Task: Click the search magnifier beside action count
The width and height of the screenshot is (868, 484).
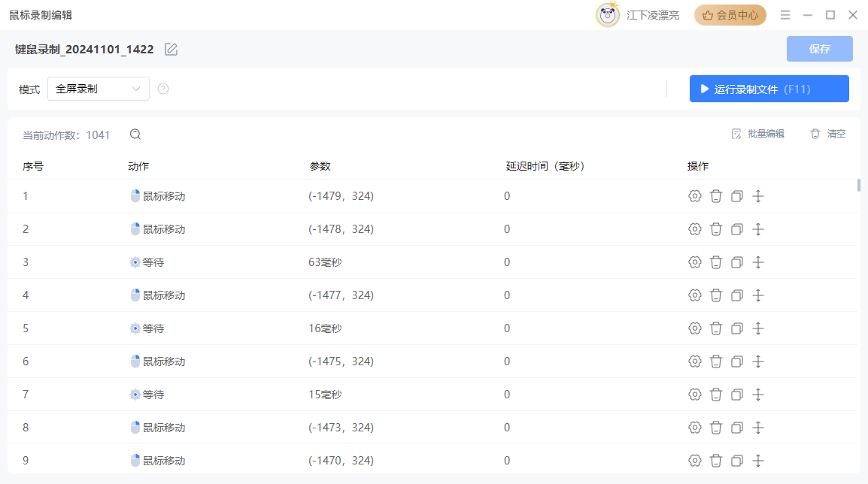Action: coord(135,135)
